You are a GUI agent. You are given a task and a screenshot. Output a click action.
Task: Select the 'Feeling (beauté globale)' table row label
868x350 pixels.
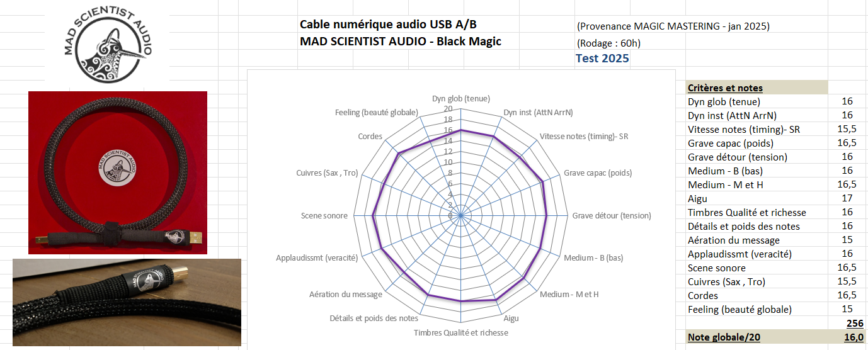(740, 310)
